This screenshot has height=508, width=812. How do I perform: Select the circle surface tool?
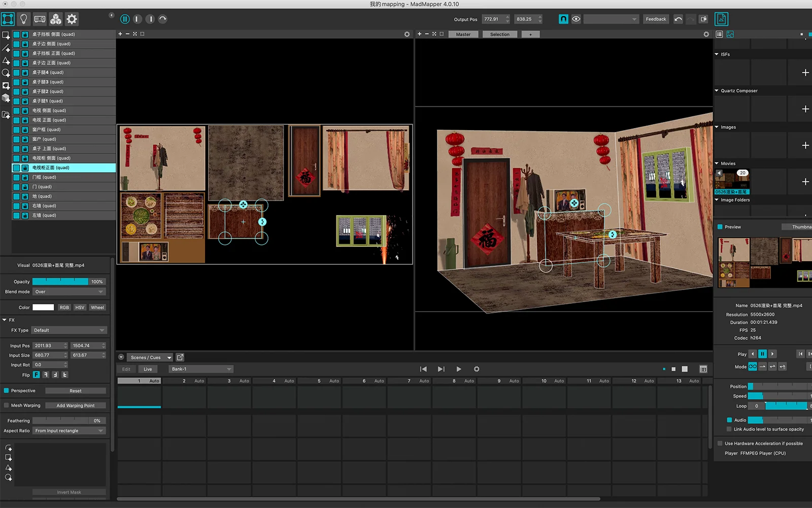click(x=6, y=73)
